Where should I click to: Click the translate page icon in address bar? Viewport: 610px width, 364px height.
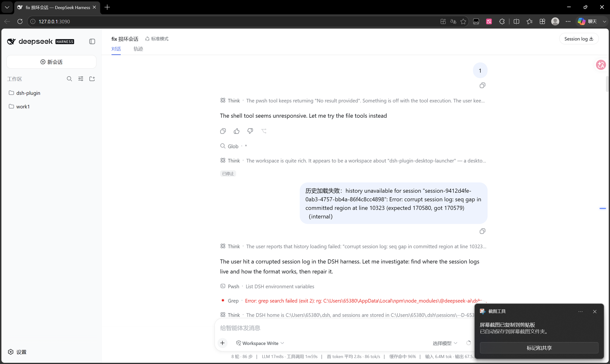tap(453, 21)
